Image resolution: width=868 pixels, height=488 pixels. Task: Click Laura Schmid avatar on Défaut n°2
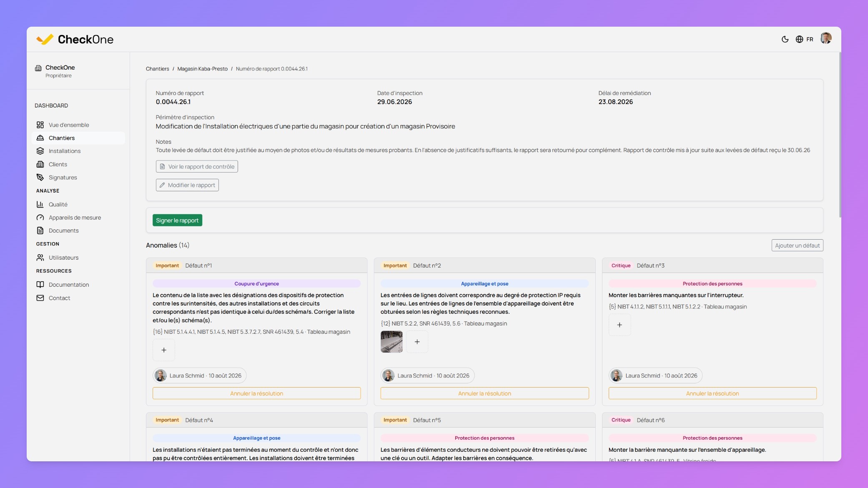point(389,375)
